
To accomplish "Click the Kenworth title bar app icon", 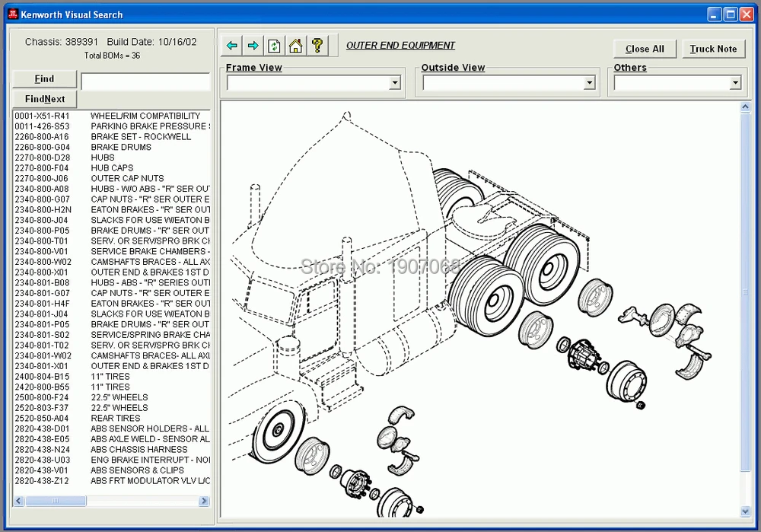I will (13, 14).
